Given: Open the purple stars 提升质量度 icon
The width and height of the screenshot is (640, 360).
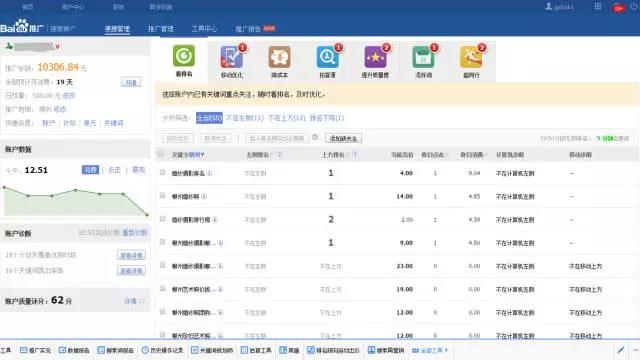Looking at the screenshot, I should tap(375, 57).
